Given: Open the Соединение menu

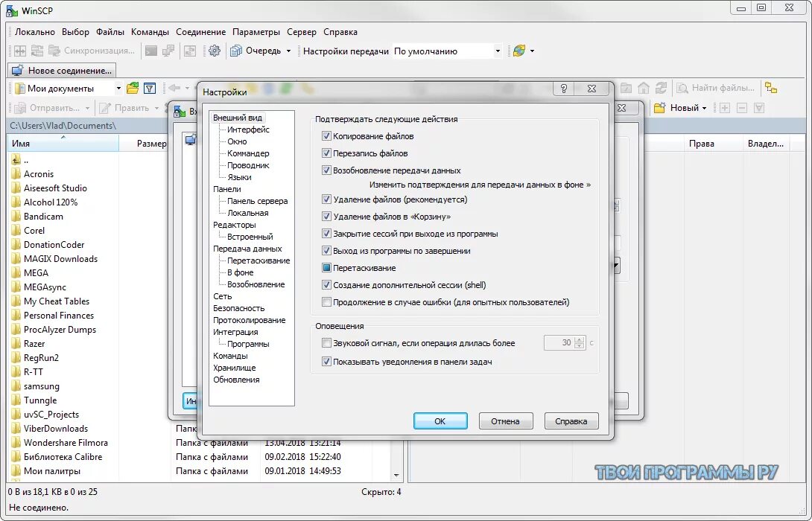Looking at the screenshot, I should (x=201, y=32).
